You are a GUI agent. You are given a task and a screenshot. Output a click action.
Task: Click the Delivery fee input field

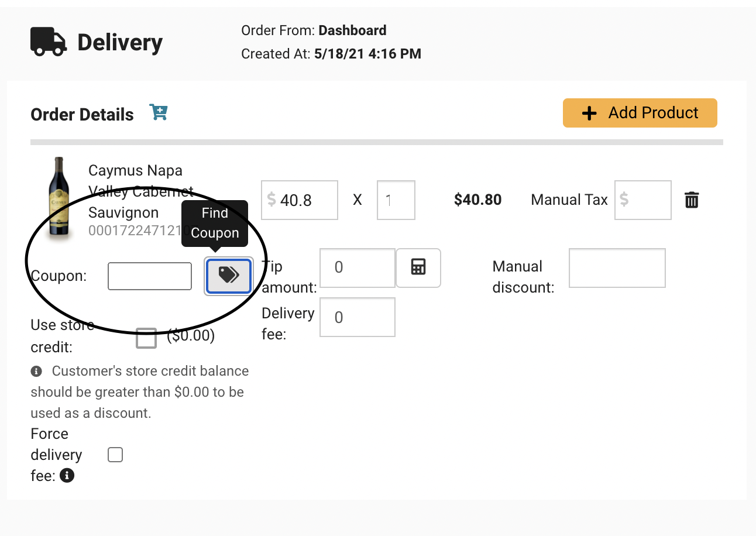(x=358, y=317)
